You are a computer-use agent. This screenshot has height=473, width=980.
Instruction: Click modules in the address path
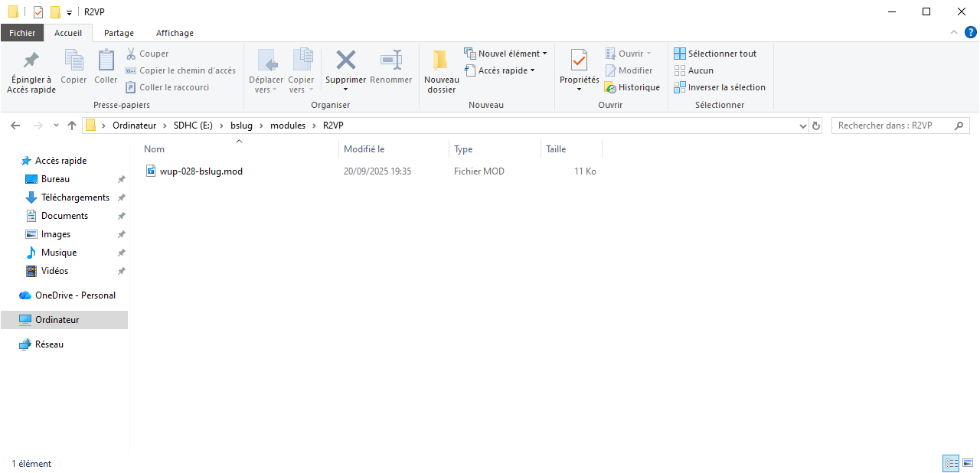pos(288,125)
